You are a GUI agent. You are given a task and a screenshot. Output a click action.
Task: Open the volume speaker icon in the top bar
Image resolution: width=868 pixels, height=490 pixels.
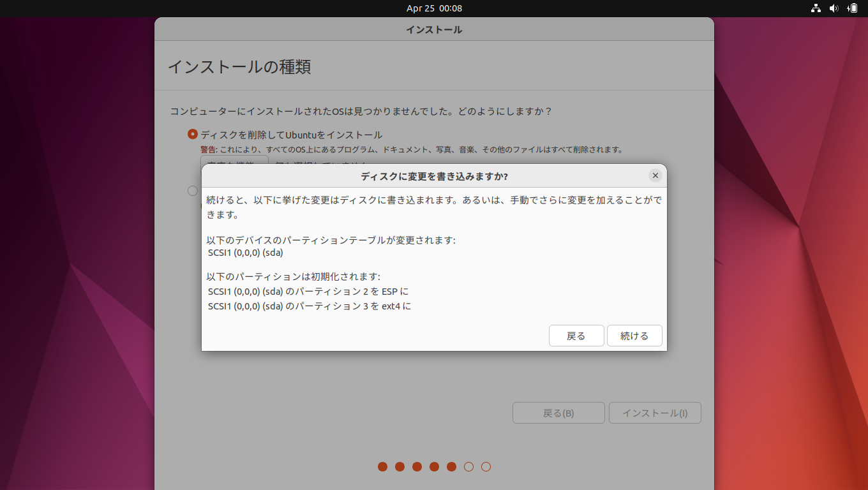[x=834, y=8]
